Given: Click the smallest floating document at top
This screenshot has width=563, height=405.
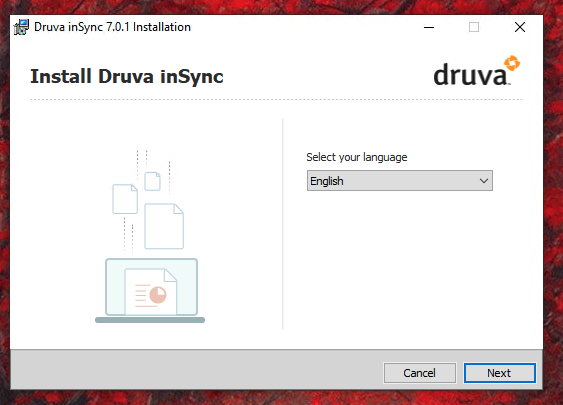Looking at the screenshot, I should coord(153,181).
